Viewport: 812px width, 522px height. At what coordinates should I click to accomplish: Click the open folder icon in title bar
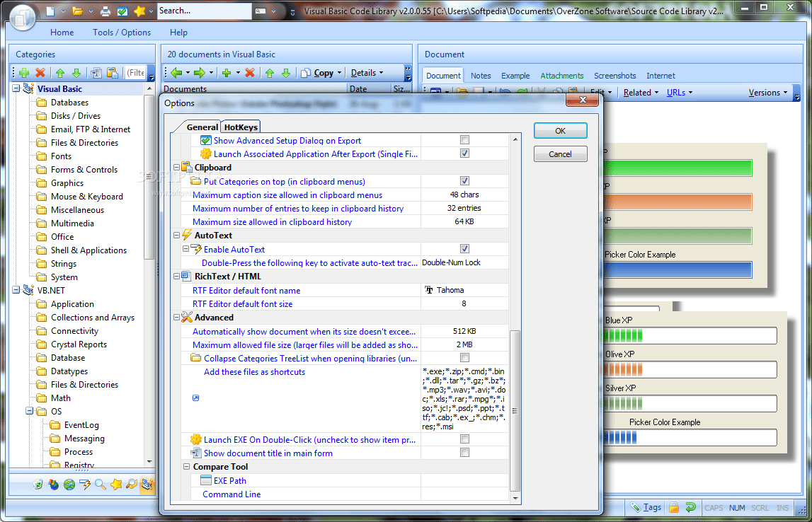(78, 11)
